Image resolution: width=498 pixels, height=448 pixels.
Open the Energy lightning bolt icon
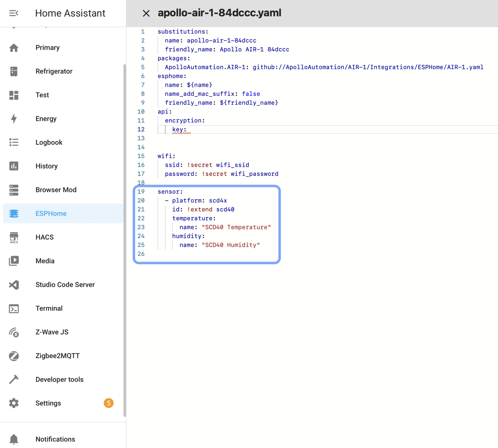(x=14, y=119)
